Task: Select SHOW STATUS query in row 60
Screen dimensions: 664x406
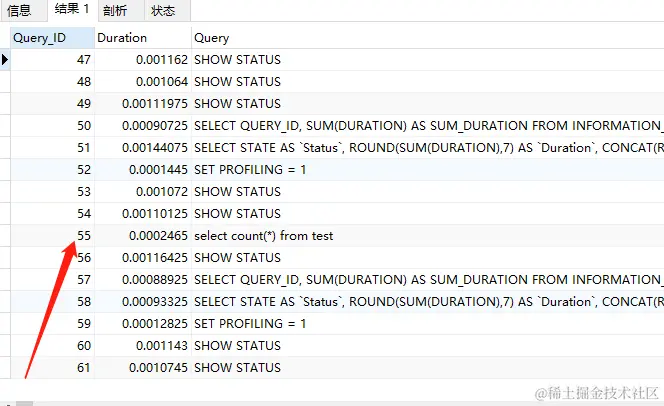Action: pos(428,345)
